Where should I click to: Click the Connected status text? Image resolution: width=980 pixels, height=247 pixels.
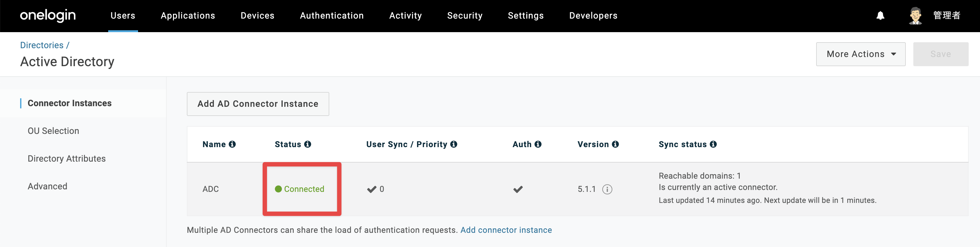(x=304, y=189)
